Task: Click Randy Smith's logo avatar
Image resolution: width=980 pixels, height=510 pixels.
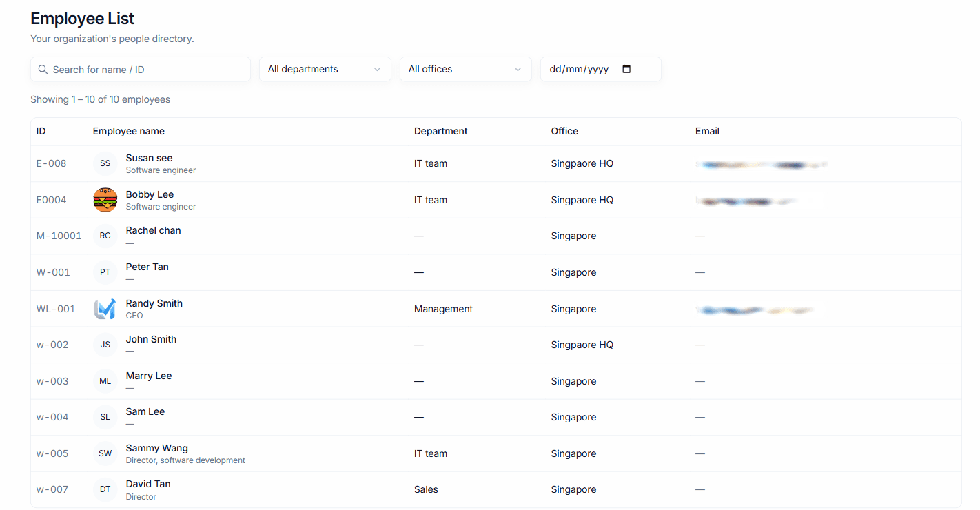Action: click(105, 309)
